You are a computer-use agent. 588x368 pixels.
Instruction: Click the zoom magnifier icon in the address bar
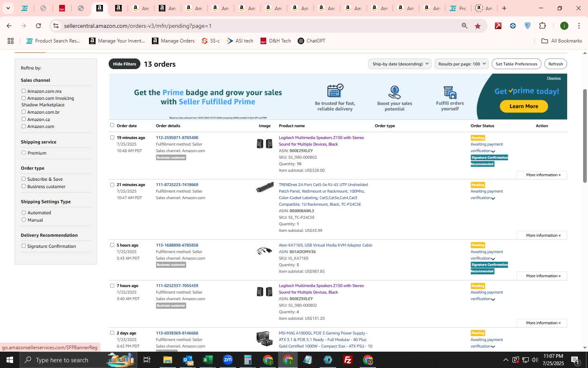[x=465, y=26]
